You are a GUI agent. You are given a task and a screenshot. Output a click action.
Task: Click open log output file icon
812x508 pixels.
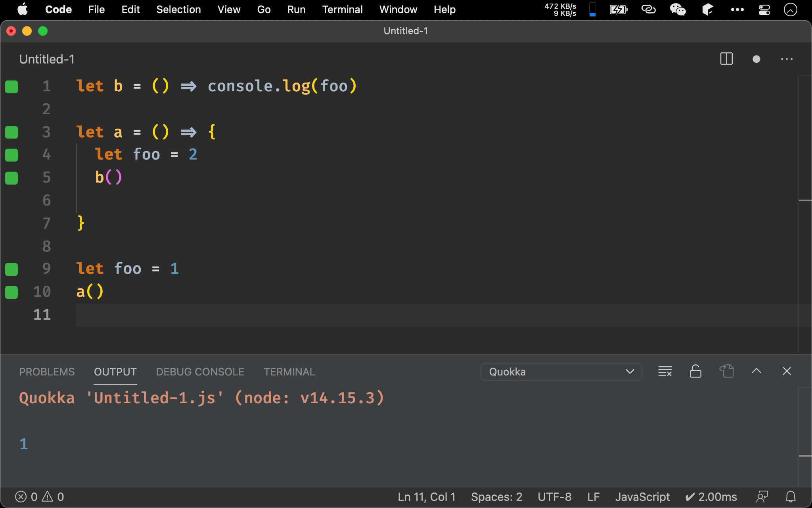[726, 371]
